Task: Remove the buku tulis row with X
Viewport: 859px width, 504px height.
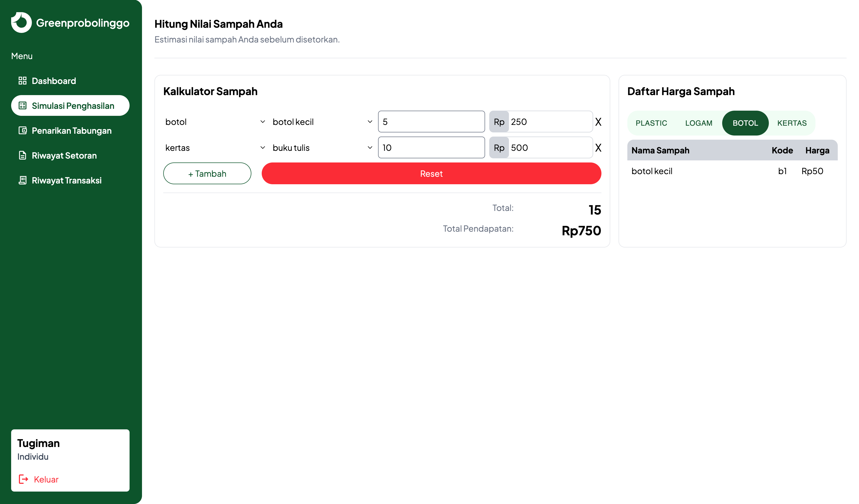Action: coord(598,148)
